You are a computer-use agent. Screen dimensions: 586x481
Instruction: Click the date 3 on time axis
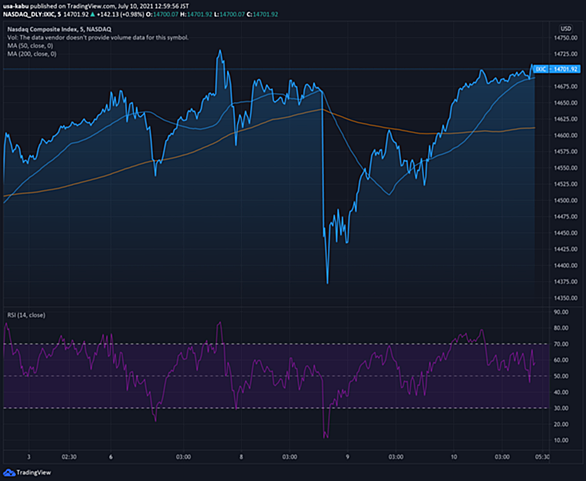click(x=29, y=457)
